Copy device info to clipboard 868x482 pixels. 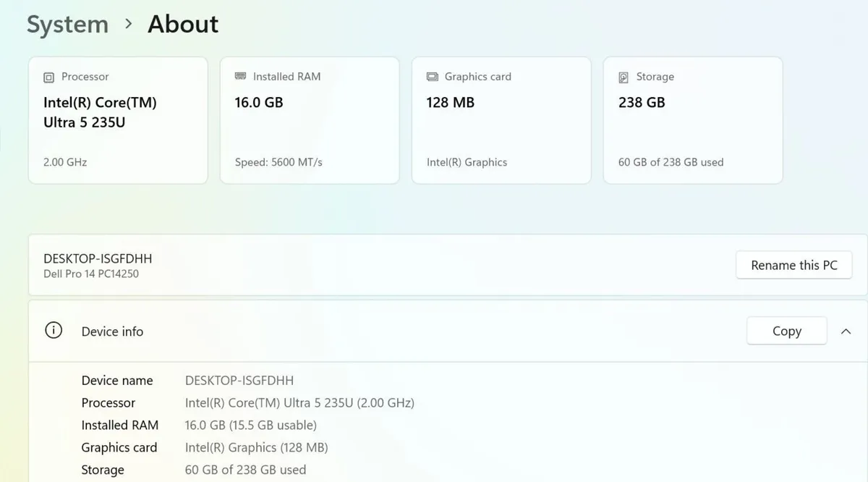coord(786,331)
